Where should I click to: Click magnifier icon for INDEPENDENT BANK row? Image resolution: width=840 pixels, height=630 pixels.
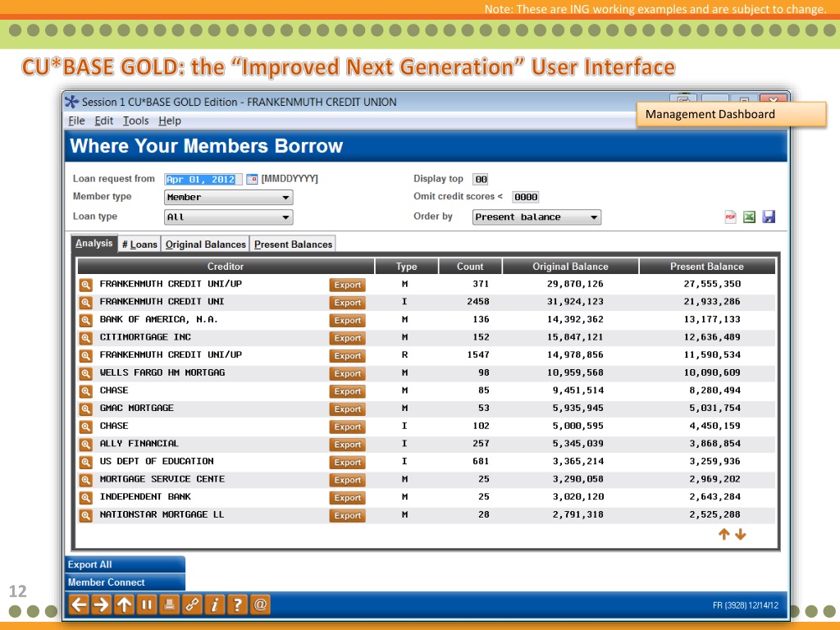click(x=85, y=497)
